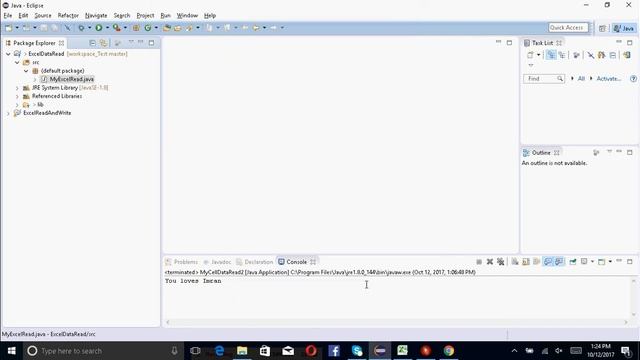The image size is (640, 360).
Task: Toggle Word Wrap in Console toolbar
Action: click(x=537, y=262)
